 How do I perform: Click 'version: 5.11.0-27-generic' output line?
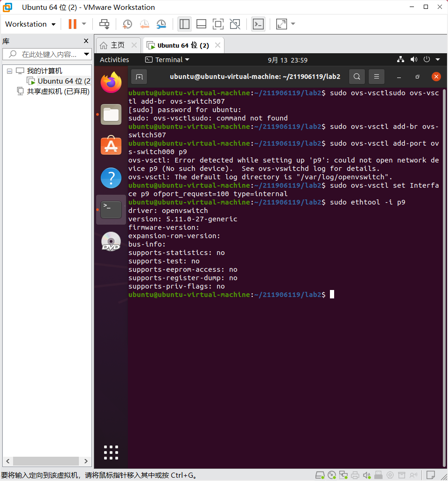pyautogui.click(x=183, y=219)
